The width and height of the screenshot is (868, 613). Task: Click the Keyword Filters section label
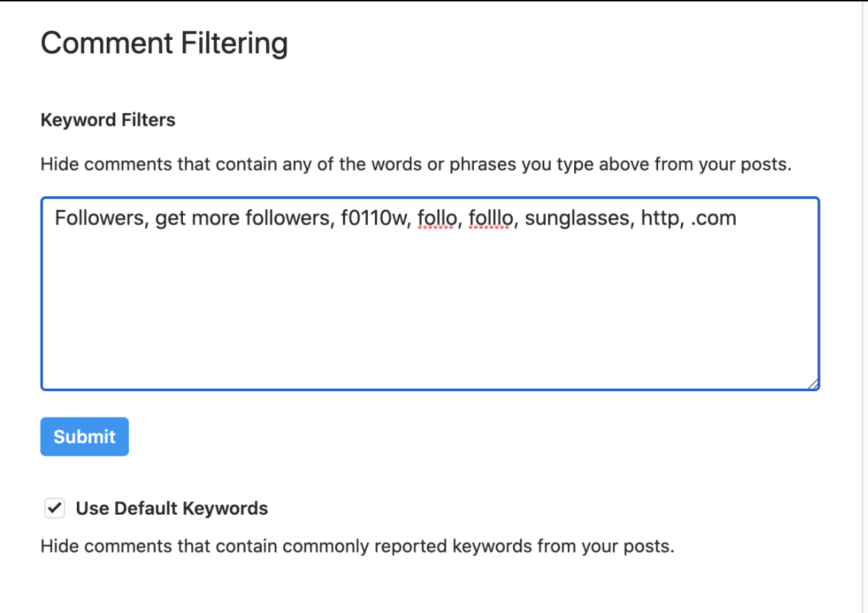(108, 120)
